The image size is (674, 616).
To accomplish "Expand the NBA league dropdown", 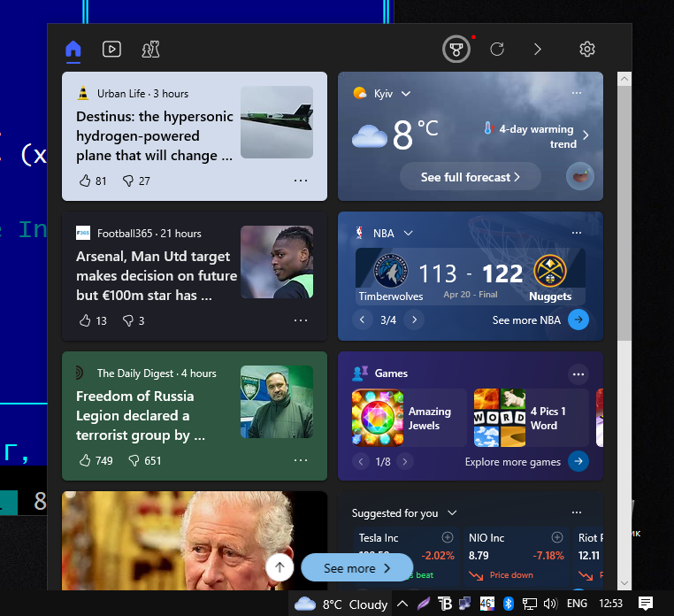I will pos(409,234).
